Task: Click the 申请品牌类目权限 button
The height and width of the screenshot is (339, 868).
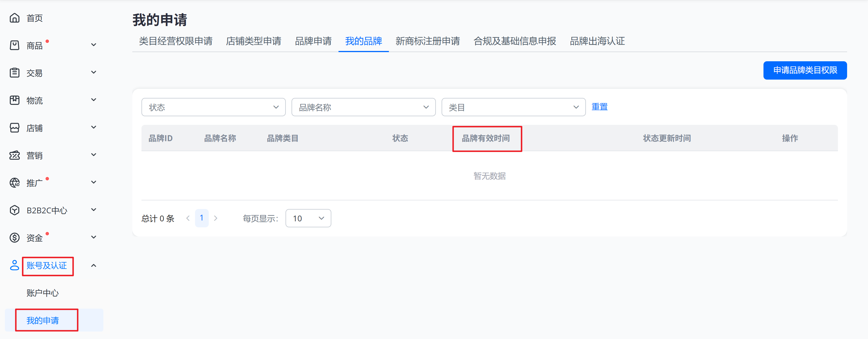Action: coord(805,70)
